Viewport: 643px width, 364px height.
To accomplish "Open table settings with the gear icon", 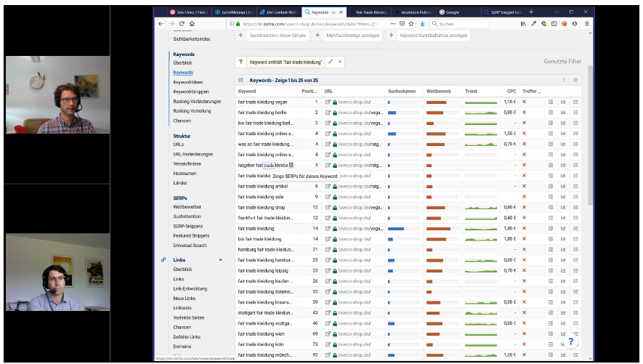I will pos(575,81).
